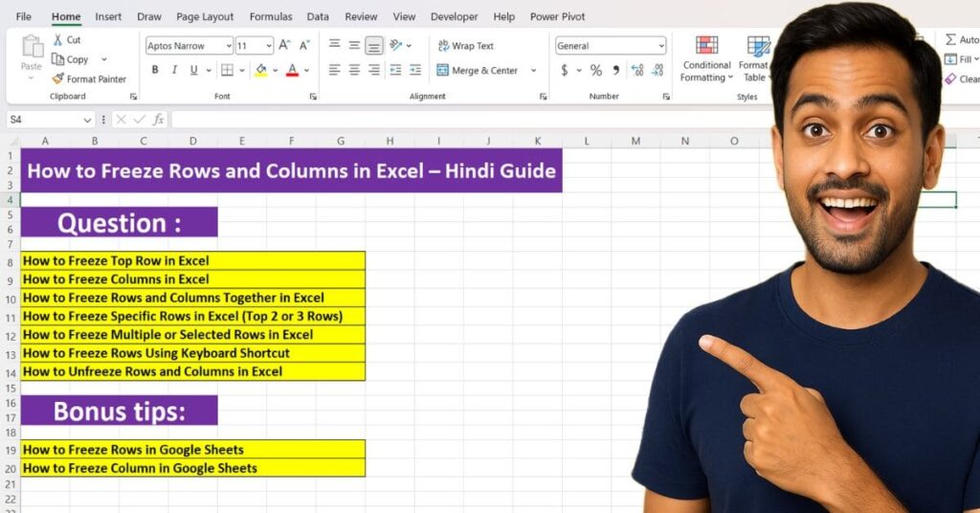The height and width of the screenshot is (513, 980).
Task: Apply accounting dollar format
Action: tap(565, 70)
